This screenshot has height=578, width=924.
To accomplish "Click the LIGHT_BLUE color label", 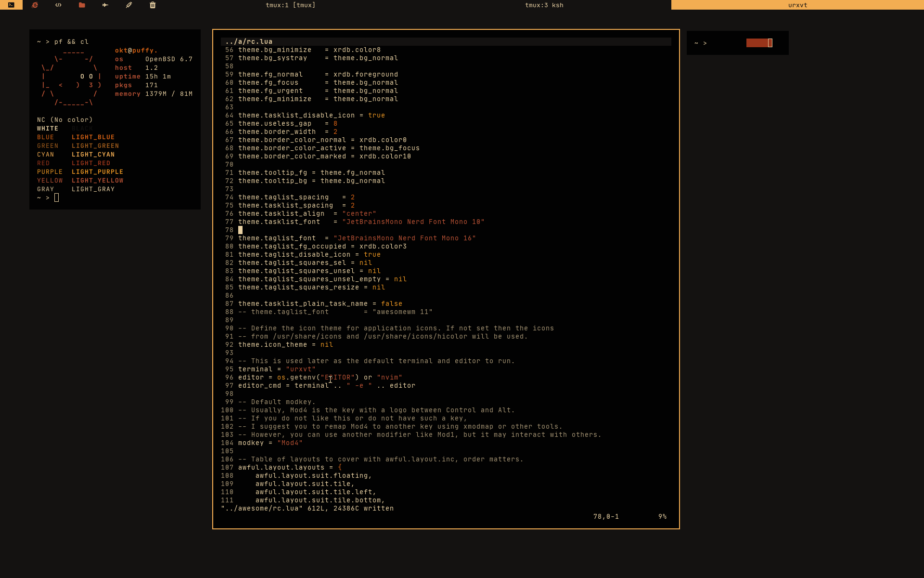I will (x=93, y=137).
